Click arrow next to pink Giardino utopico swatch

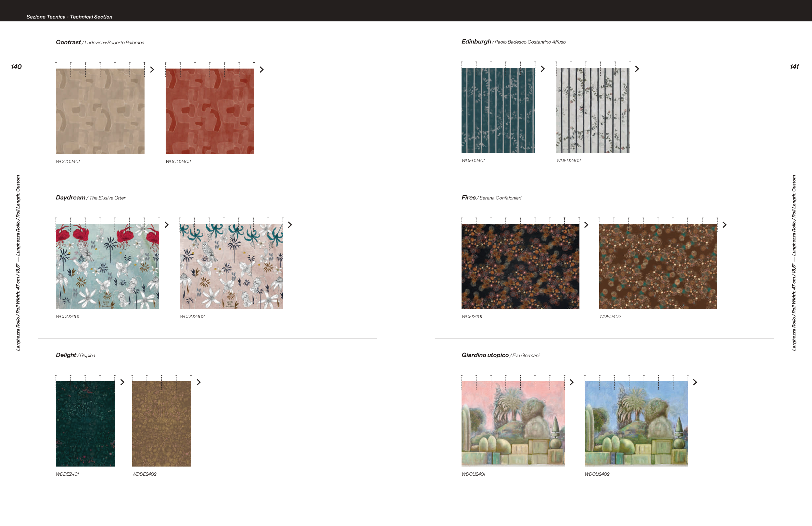(572, 382)
